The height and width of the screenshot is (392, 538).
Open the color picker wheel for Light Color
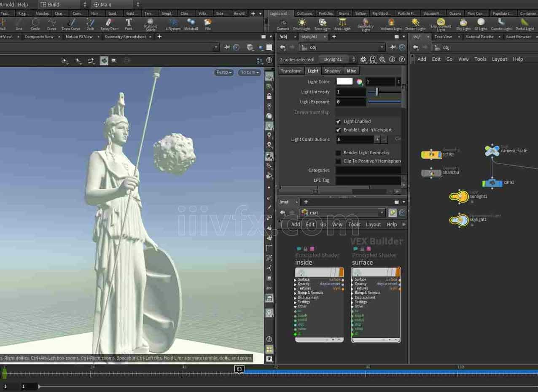click(359, 82)
